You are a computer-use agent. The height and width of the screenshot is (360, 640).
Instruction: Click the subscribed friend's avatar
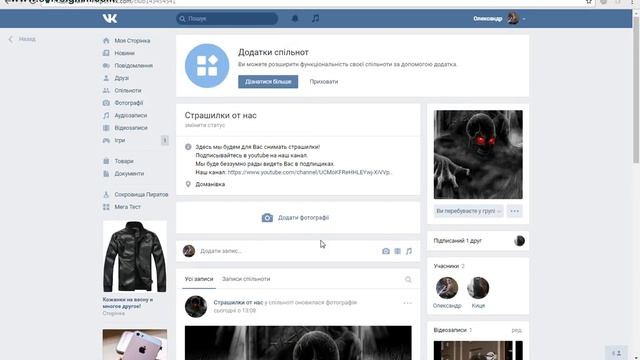coord(519,241)
